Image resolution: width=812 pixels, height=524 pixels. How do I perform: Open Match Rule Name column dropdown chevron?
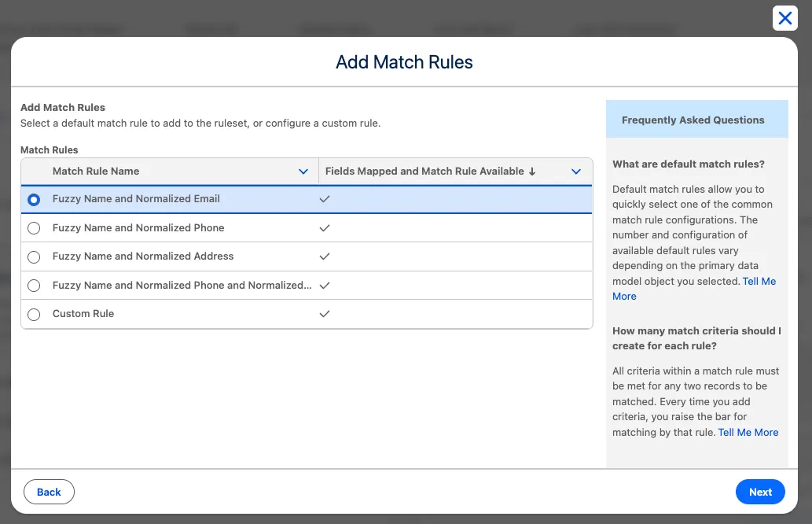(303, 172)
